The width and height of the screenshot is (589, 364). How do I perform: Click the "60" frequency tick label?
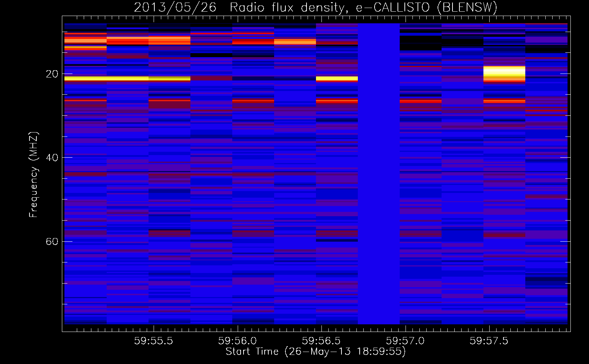click(x=52, y=241)
